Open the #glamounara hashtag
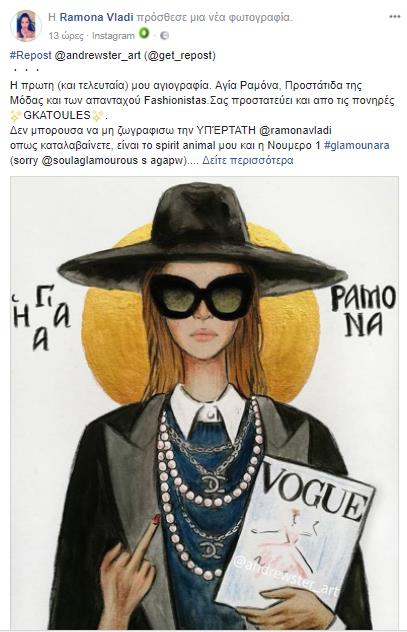The width and height of the screenshot is (407, 632). 356,145
